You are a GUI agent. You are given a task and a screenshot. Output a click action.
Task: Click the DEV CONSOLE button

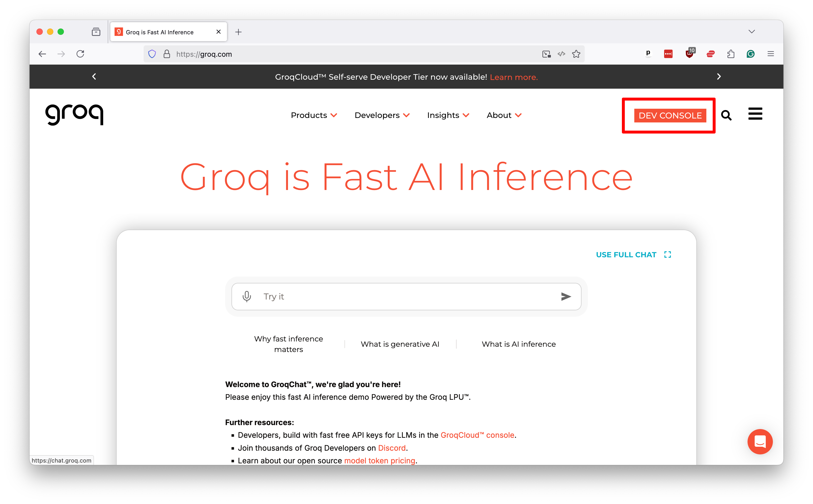click(670, 116)
